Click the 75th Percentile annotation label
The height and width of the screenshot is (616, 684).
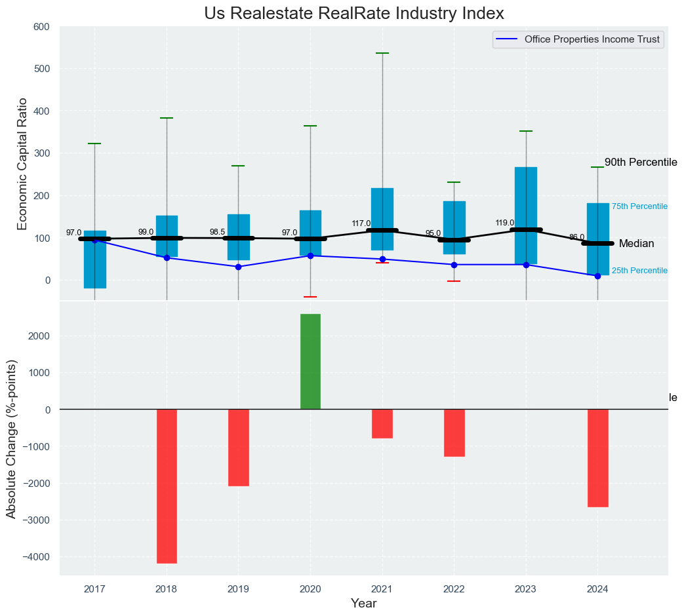click(639, 207)
